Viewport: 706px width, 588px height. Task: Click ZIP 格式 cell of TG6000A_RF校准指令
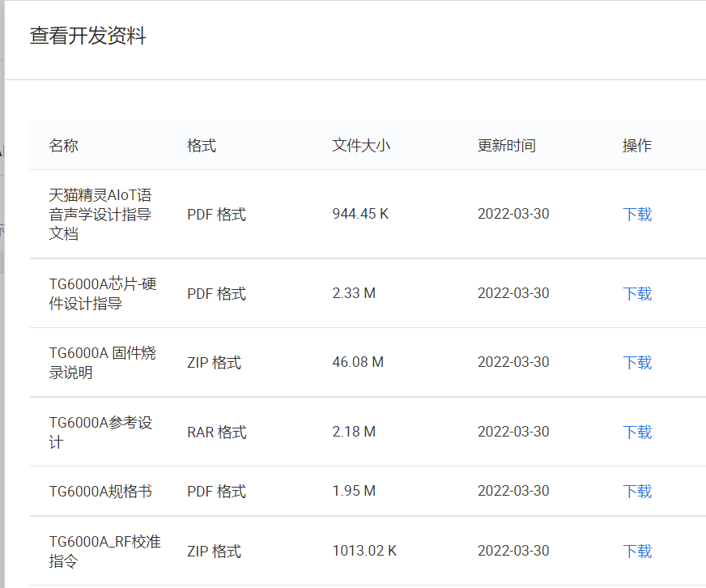pos(215,551)
